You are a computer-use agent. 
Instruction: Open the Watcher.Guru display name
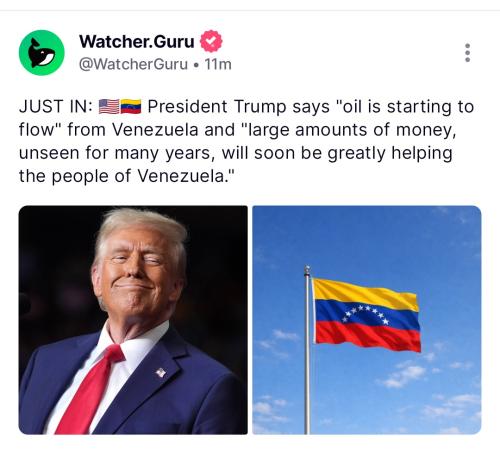(137, 42)
